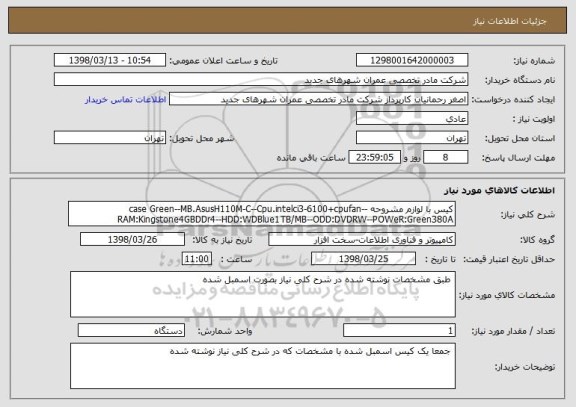Select the announcement date field 1398/03/13 - 10:54
Image resolution: width=576 pixels, height=407 pixels.
click(x=110, y=60)
